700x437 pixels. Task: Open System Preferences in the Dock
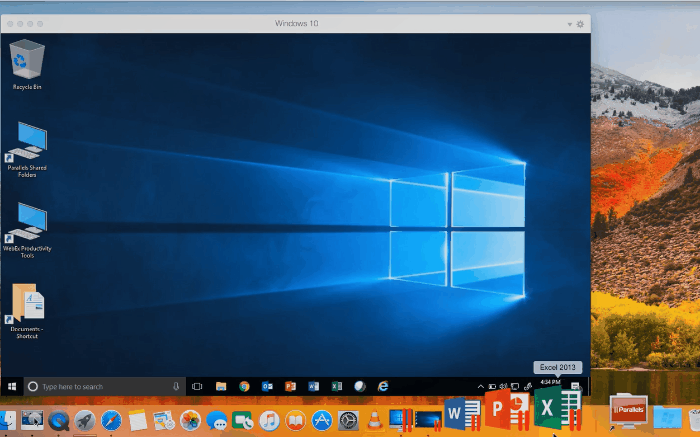(348, 420)
